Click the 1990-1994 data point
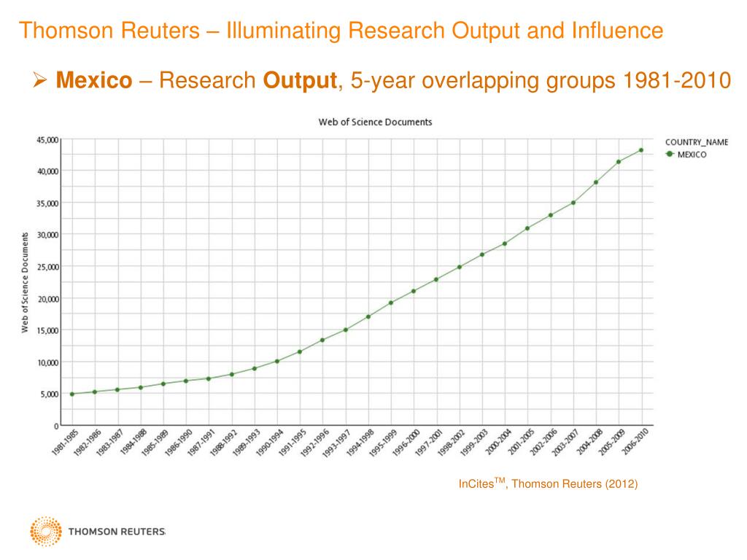The width and height of the screenshot is (747, 560). click(277, 361)
